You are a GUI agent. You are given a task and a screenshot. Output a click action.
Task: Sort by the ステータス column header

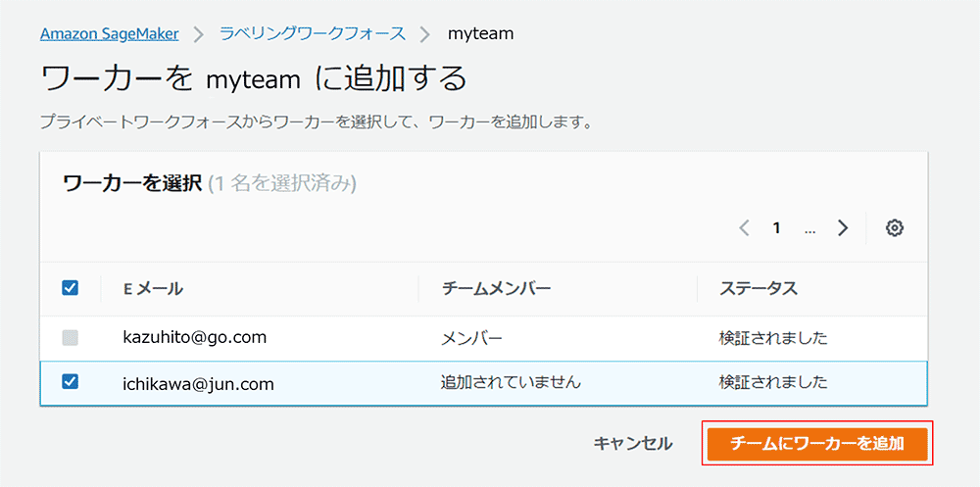point(758,288)
